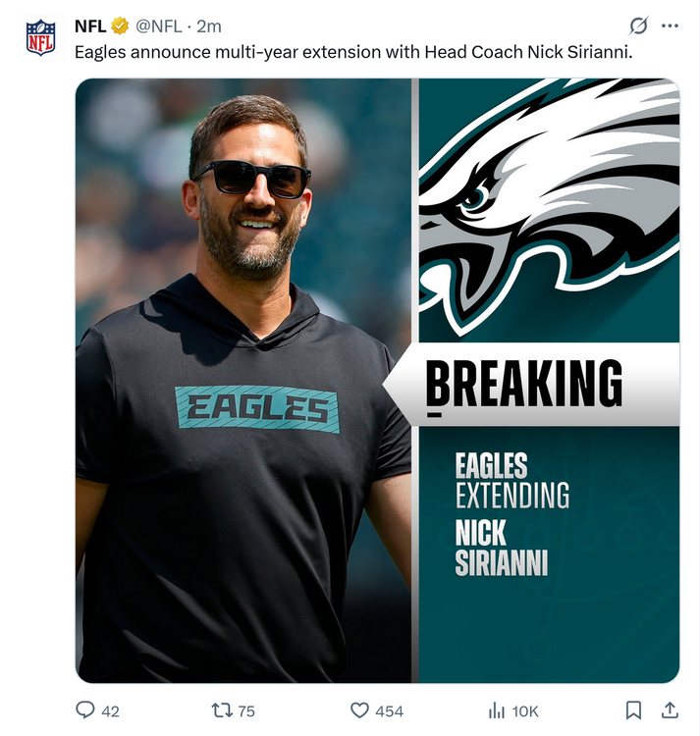Image resolution: width=700 pixels, height=736 pixels.
Task: Click the 454 likes count
Action: click(x=389, y=710)
